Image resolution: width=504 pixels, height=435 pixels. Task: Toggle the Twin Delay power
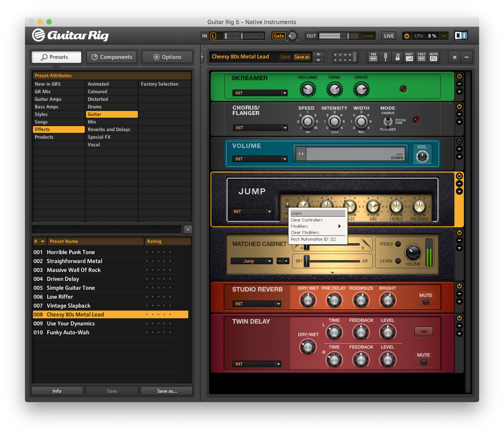(x=459, y=318)
